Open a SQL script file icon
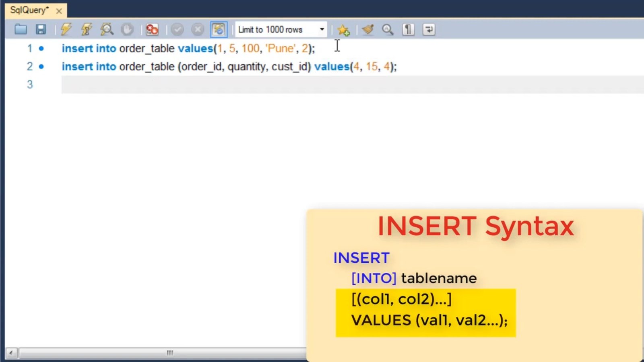The height and width of the screenshot is (362, 644). click(21, 29)
